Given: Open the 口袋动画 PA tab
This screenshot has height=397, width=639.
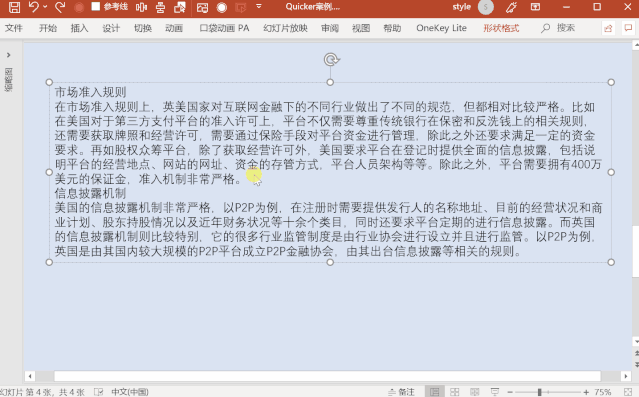Looking at the screenshot, I should click(224, 28).
